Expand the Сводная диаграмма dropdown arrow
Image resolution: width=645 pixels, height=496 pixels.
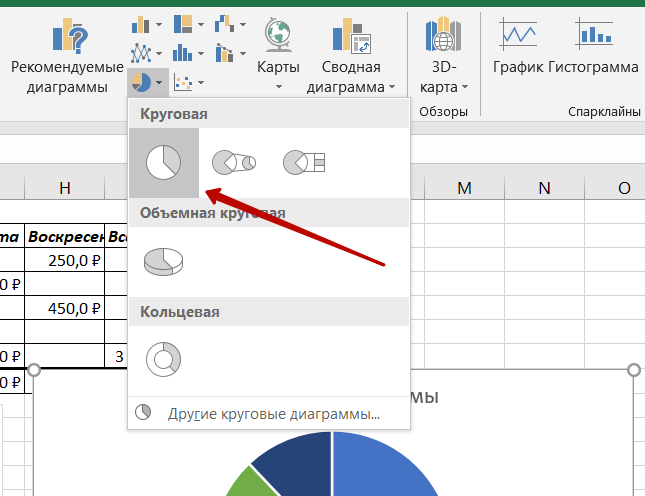pyautogui.click(x=392, y=87)
